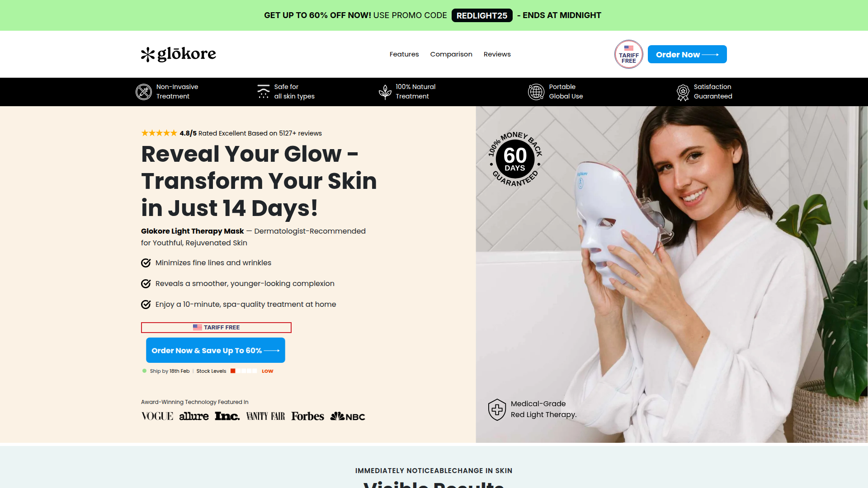Image resolution: width=868 pixels, height=488 pixels.
Task: Go to the Reviews nav link
Action: click(497, 54)
